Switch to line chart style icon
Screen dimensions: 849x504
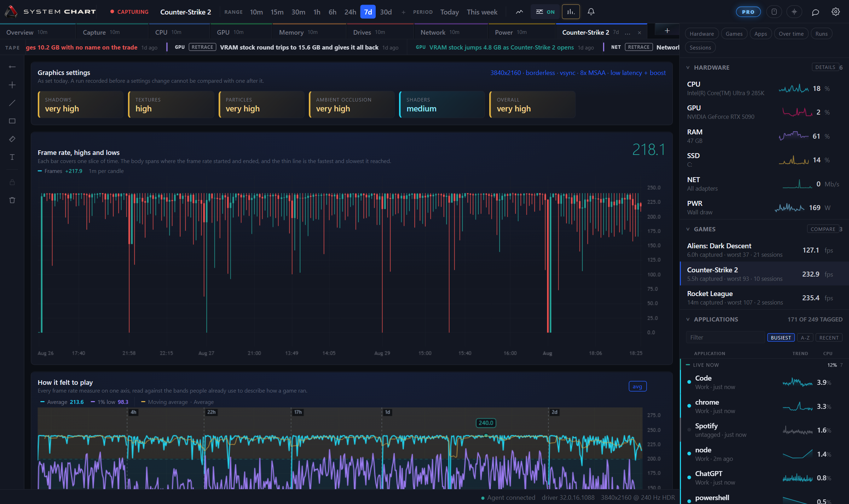click(x=519, y=12)
